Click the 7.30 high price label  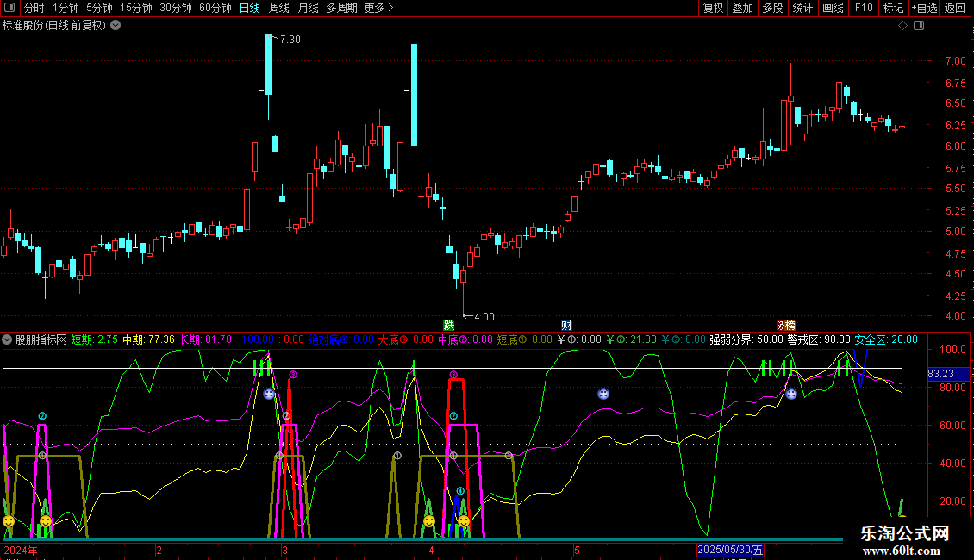pos(290,40)
